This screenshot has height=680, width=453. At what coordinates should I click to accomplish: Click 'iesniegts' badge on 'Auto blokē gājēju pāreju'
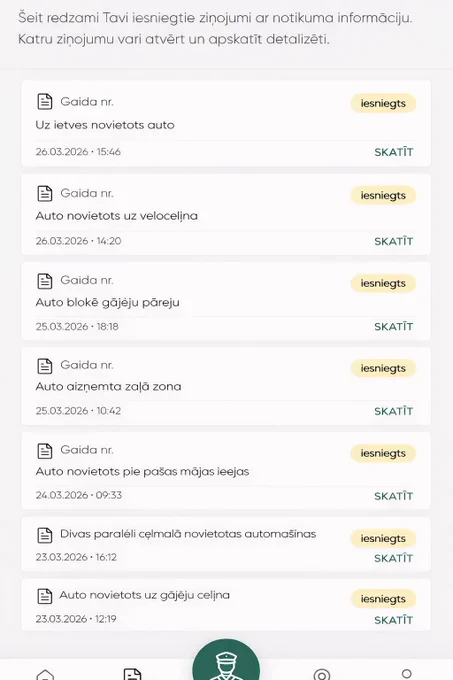tap(383, 283)
